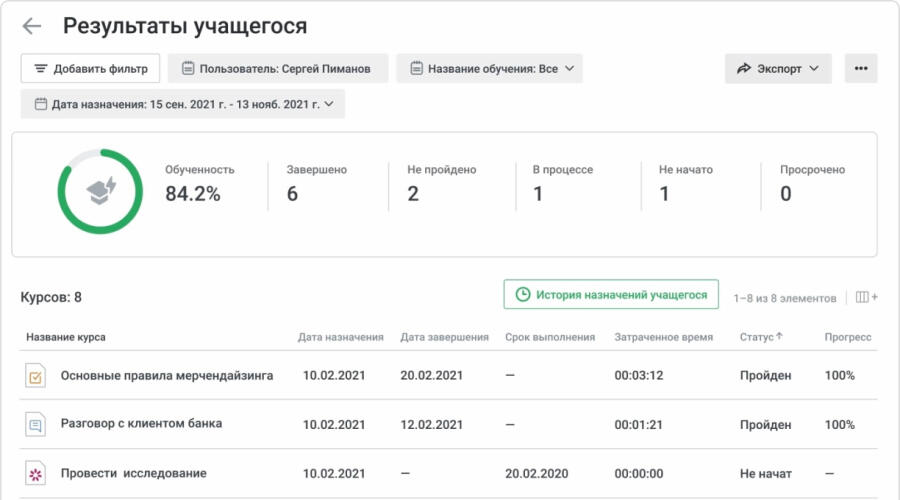Click the Не начат status cell
The height and width of the screenshot is (500, 900).
click(x=766, y=474)
